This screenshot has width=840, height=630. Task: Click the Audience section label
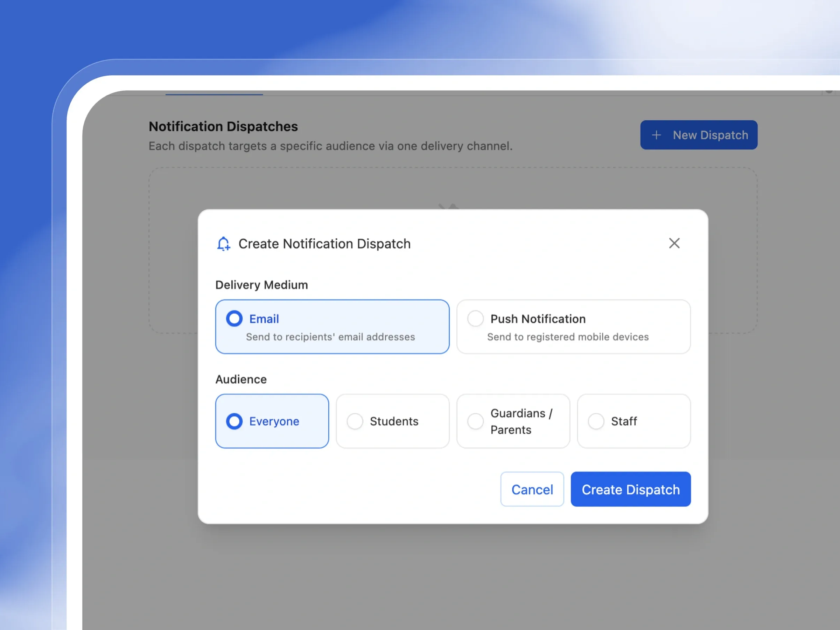[241, 379]
